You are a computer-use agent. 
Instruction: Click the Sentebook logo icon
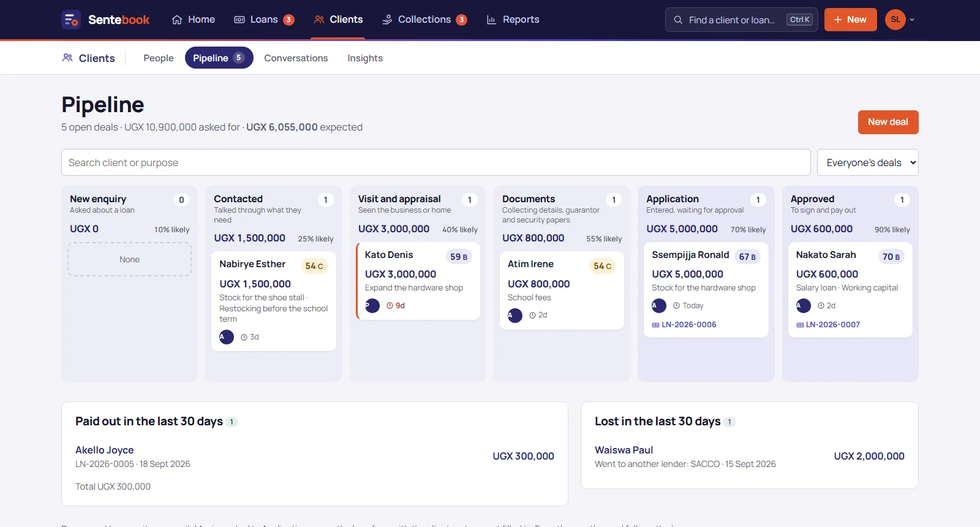71,20
